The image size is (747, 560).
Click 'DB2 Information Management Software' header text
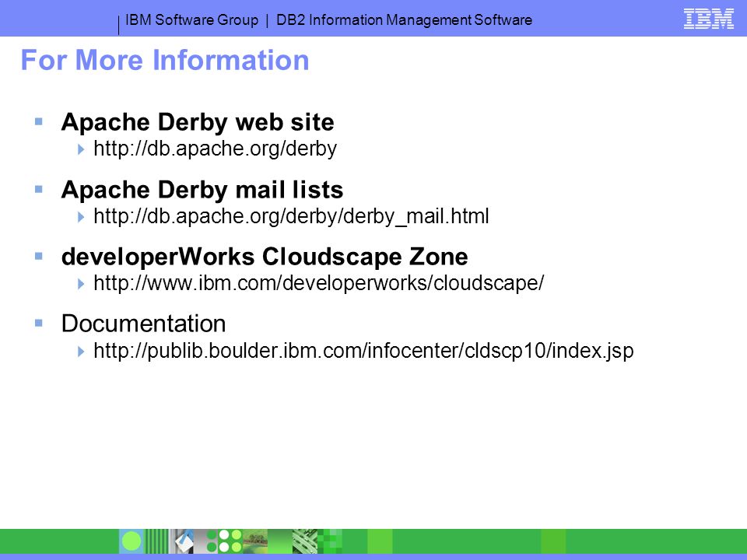point(404,20)
